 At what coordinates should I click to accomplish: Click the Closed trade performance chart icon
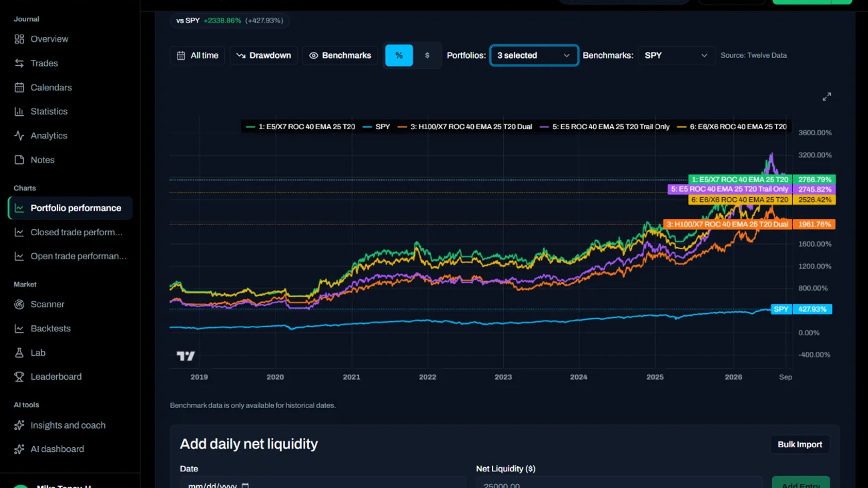pyautogui.click(x=19, y=232)
